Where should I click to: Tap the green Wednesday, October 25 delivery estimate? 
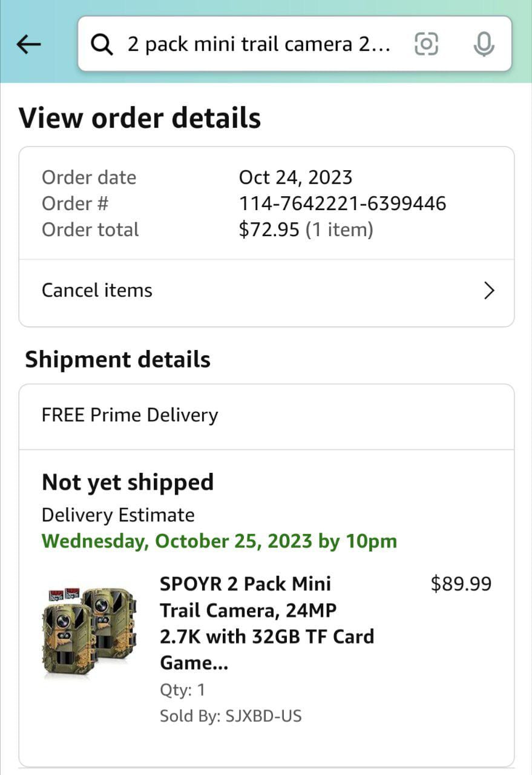219,541
